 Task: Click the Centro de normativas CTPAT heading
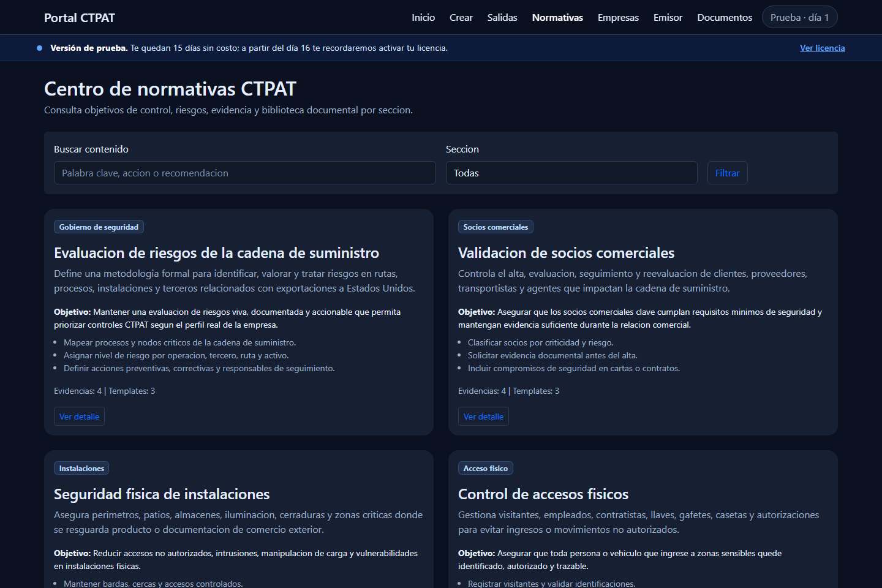(170, 89)
